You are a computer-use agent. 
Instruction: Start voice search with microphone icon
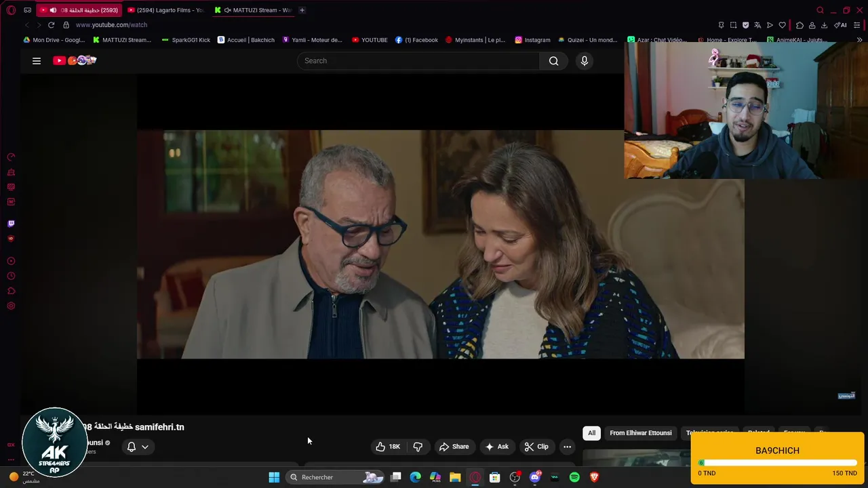click(x=585, y=61)
